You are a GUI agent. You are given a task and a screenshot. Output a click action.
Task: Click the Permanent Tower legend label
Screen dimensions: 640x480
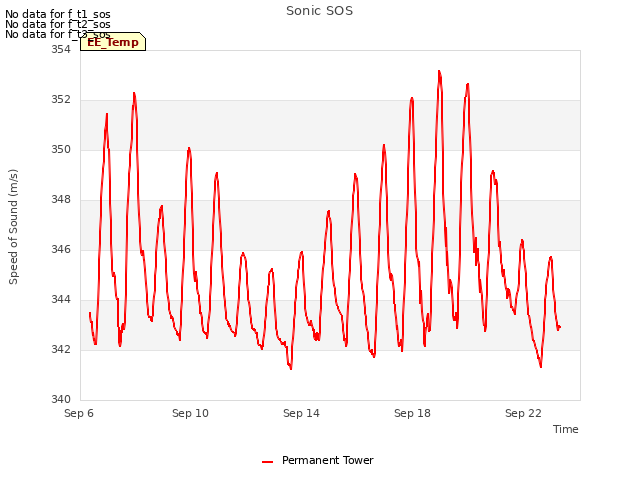327,460
